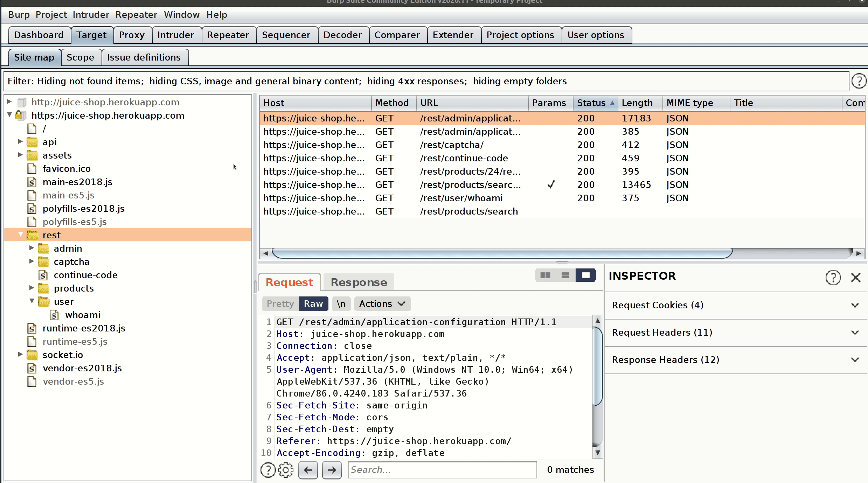Expand the products folder
This screenshot has width=868, height=483.
pyautogui.click(x=32, y=288)
